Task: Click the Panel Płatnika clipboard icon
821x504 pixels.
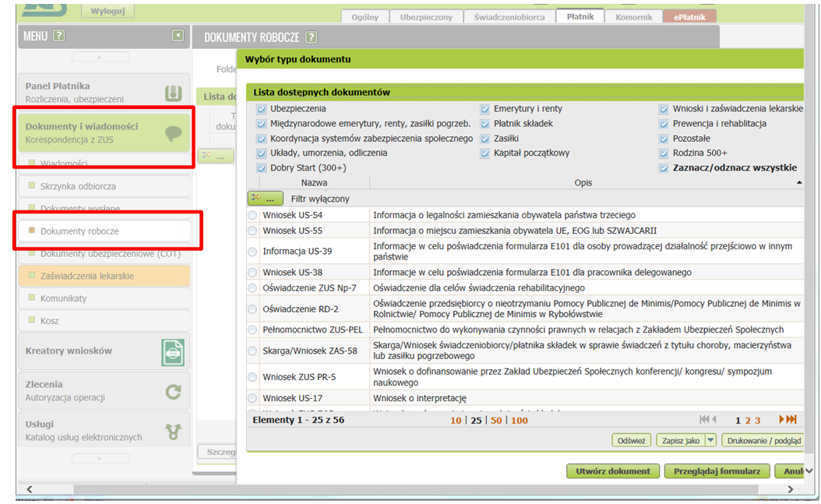Action: click(x=173, y=93)
